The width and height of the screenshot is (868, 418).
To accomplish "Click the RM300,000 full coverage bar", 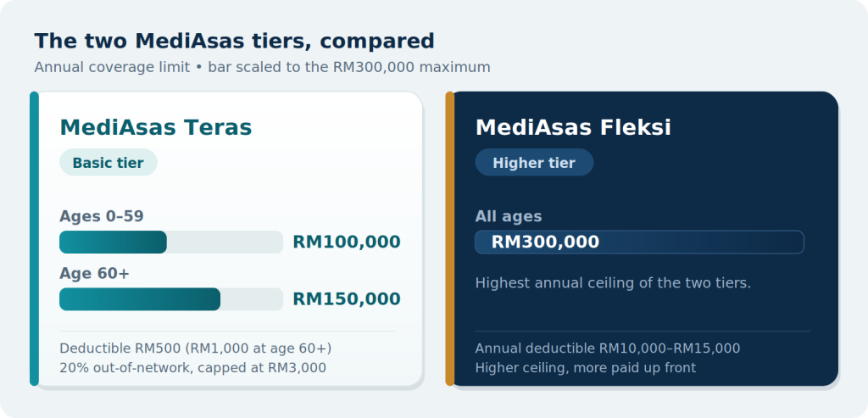I will click(x=639, y=242).
